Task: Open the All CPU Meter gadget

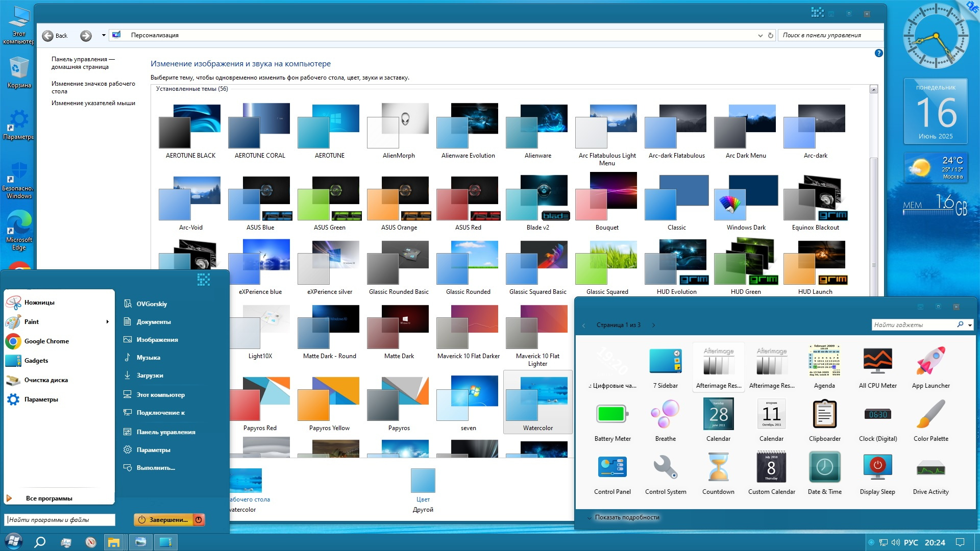Action: (x=877, y=361)
